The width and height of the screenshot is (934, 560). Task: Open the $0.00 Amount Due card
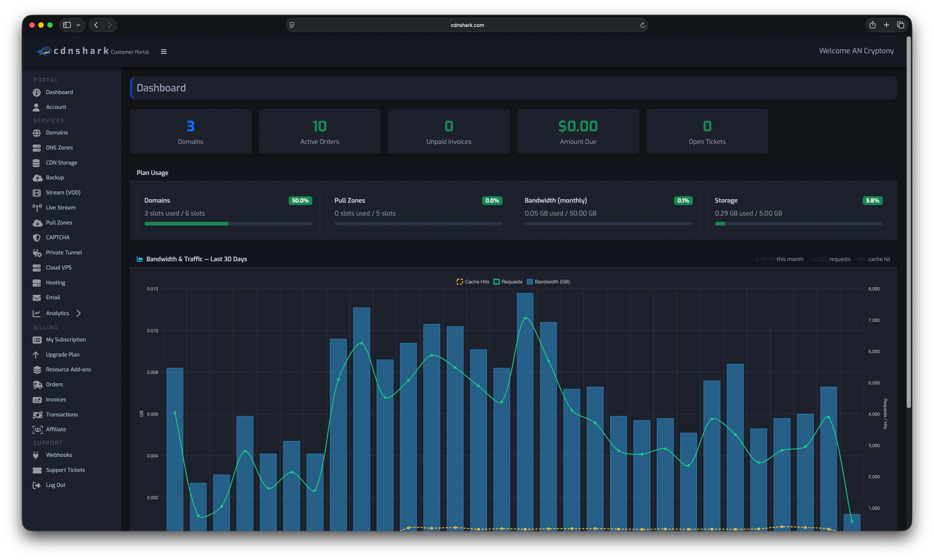(x=578, y=131)
